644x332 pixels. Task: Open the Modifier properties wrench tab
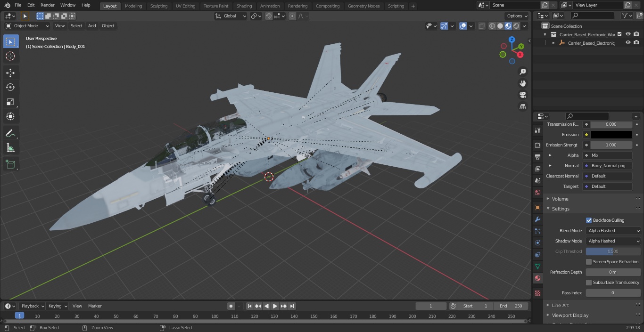click(537, 219)
